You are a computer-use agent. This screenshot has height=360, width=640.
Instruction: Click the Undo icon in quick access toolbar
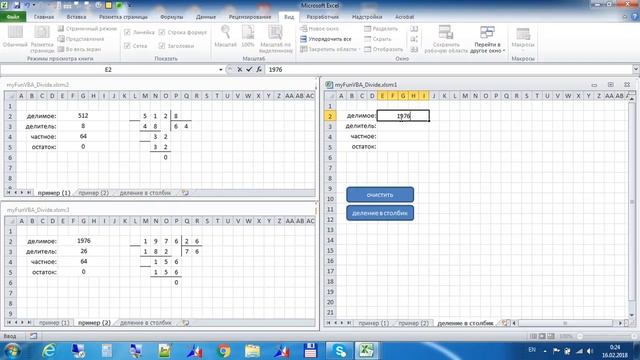(27, 5)
